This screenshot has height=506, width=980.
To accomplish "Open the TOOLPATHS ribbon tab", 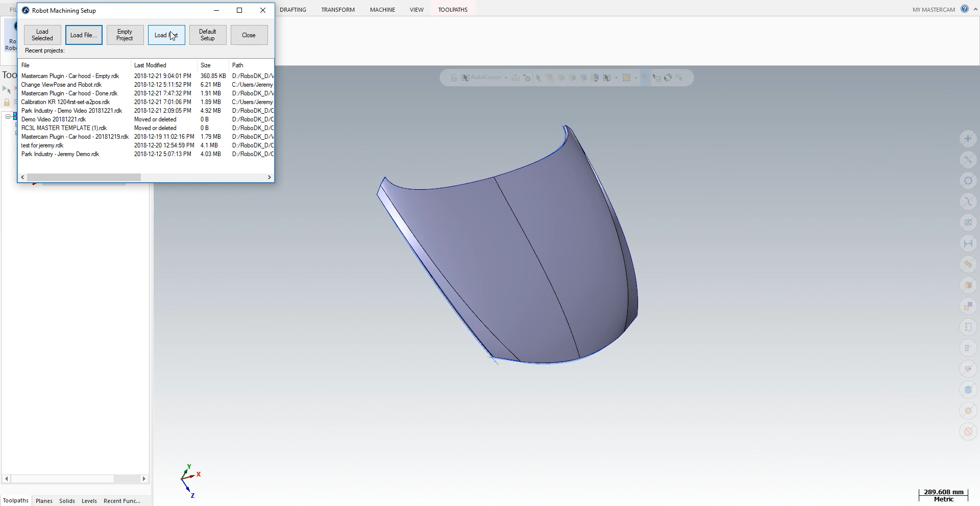I will coord(452,10).
